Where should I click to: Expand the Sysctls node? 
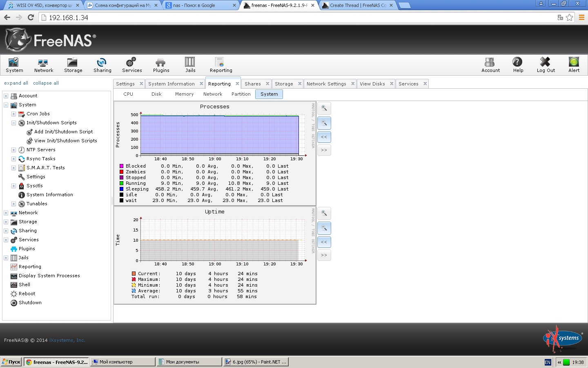click(13, 186)
